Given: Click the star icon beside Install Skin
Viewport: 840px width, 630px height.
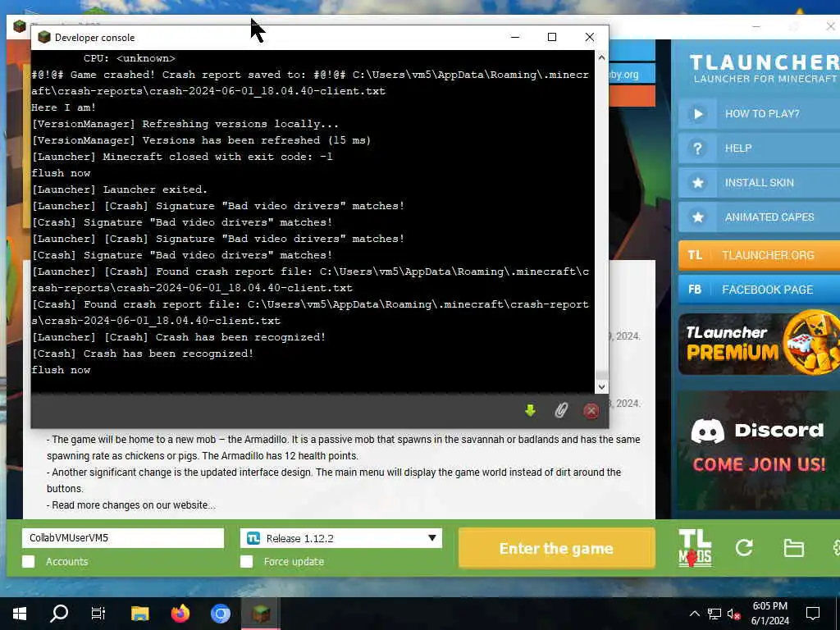Looking at the screenshot, I should point(697,183).
